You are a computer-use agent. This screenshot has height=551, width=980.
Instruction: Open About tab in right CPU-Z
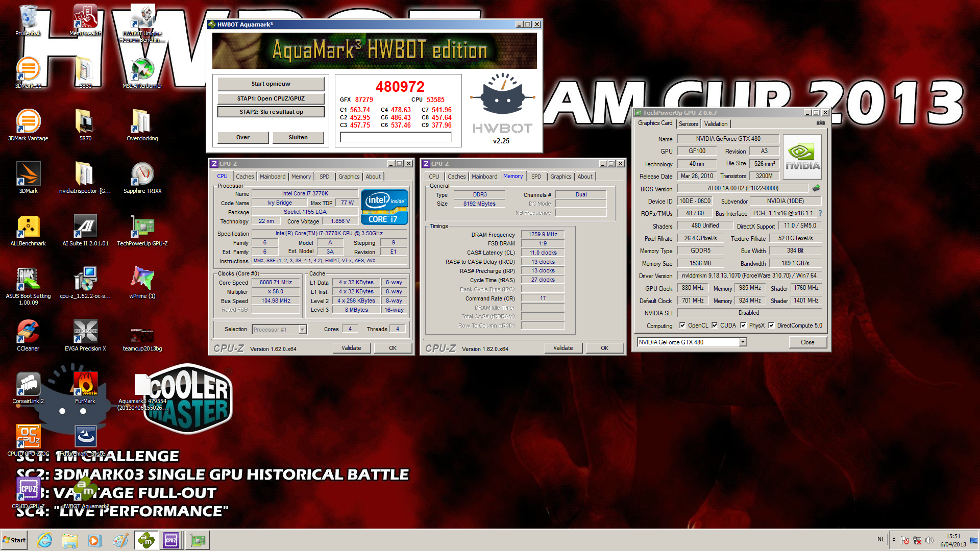[x=585, y=177]
